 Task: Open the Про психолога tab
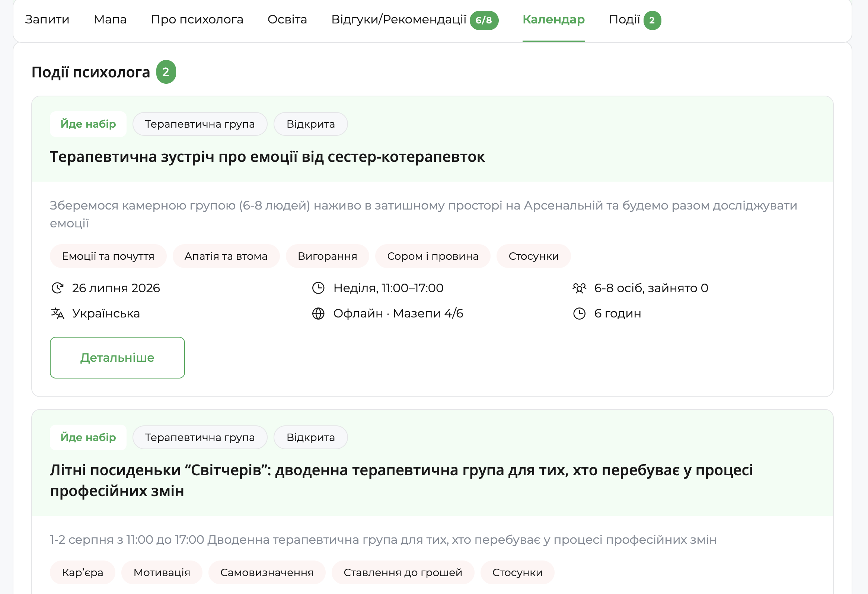coord(197,19)
